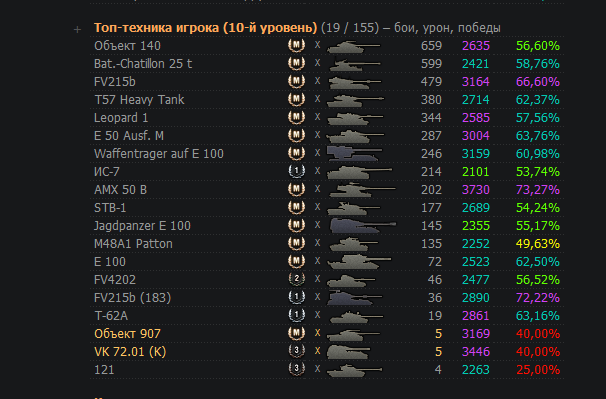This screenshot has width=606, height=399.
Task: Click the VK 72.01 (K) tank silhouette
Action: pos(349,351)
